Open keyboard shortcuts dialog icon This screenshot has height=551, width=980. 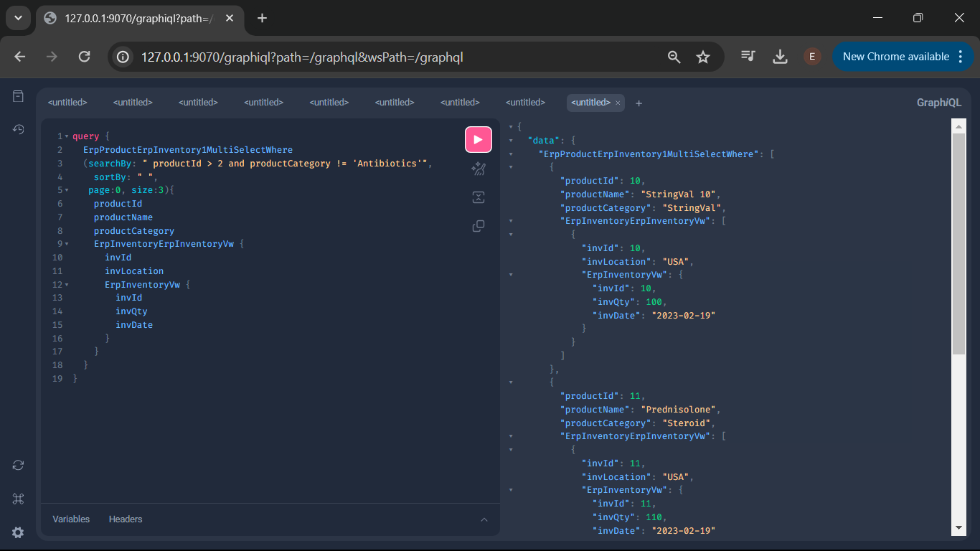tap(19, 499)
